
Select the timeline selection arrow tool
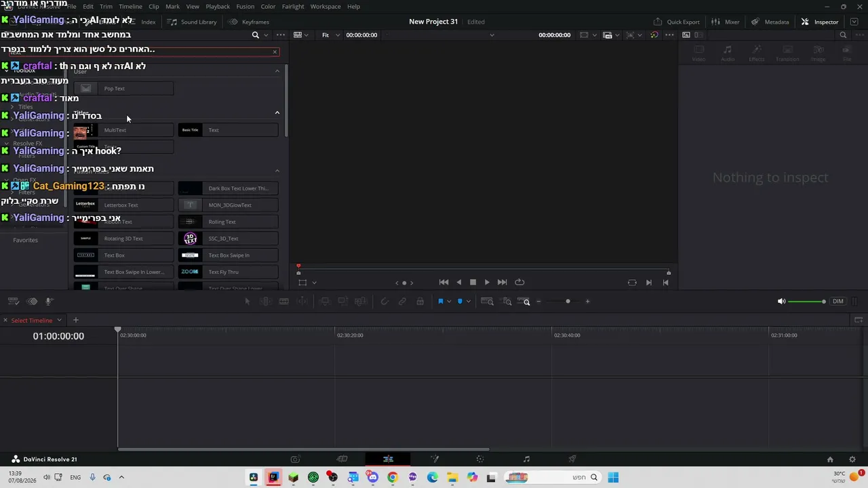pyautogui.click(x=248, y=302)
